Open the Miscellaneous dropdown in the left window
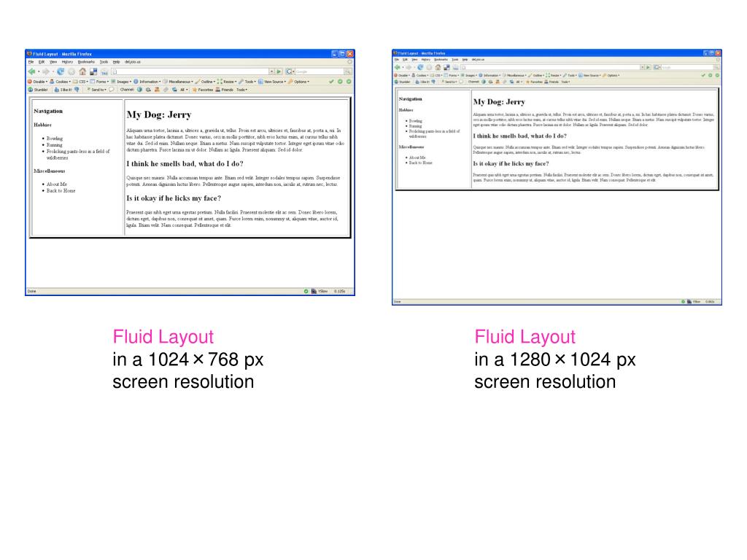 point(178,82)
